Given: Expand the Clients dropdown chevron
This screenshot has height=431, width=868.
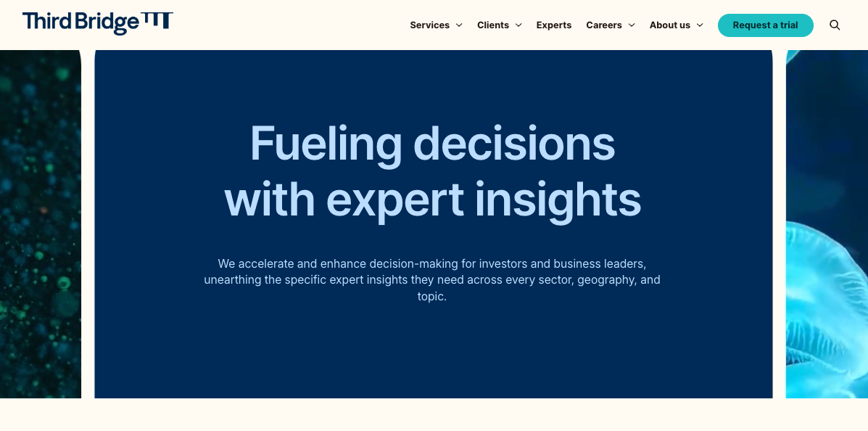Looking at the screenshot, I should tap(518, 25).
